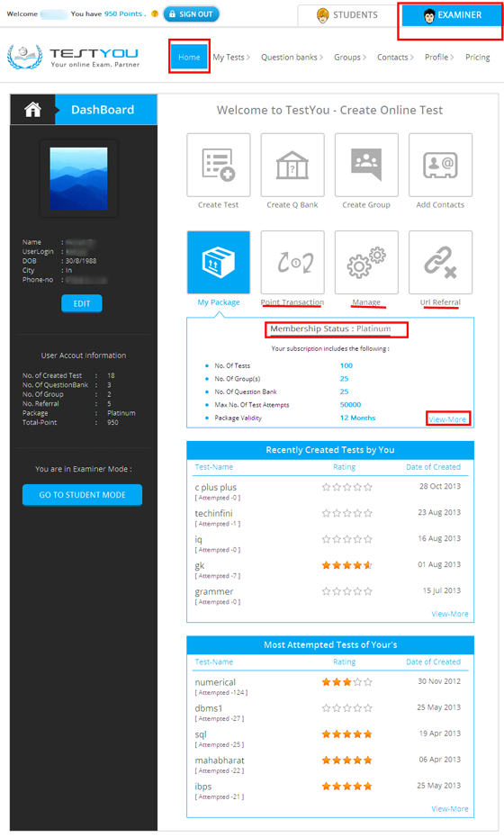Open the Create Group icon tile
504x837 pixels.
click(x=366, y=165)
